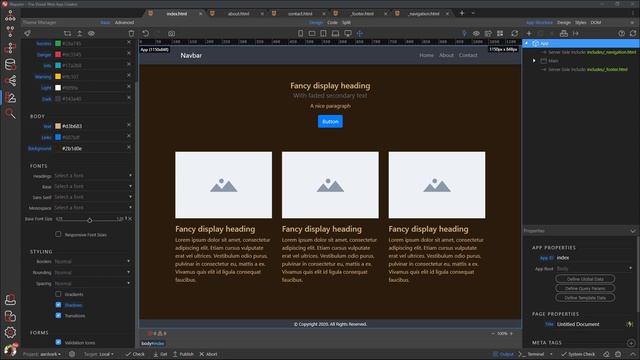Click the camera screenshot icon above the canvas
The height and width of the screenshot is (360, 640).
click(171, 33)
